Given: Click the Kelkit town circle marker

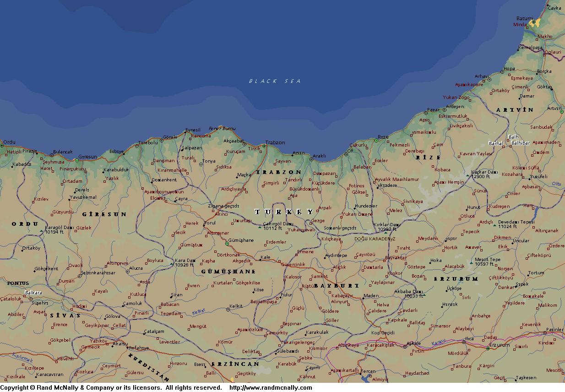Looking at the screenshot, I should [228, 310].
